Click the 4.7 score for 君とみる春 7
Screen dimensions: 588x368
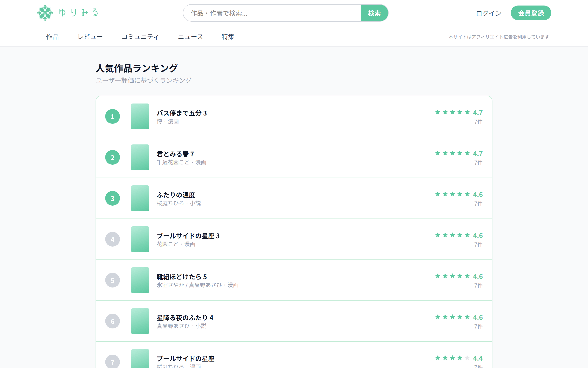[x=478, y=154]
